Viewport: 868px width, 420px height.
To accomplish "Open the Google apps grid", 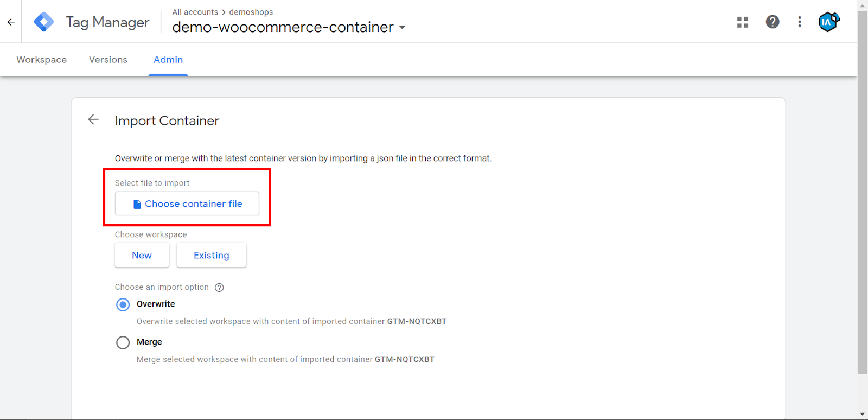I will [743, 22].
